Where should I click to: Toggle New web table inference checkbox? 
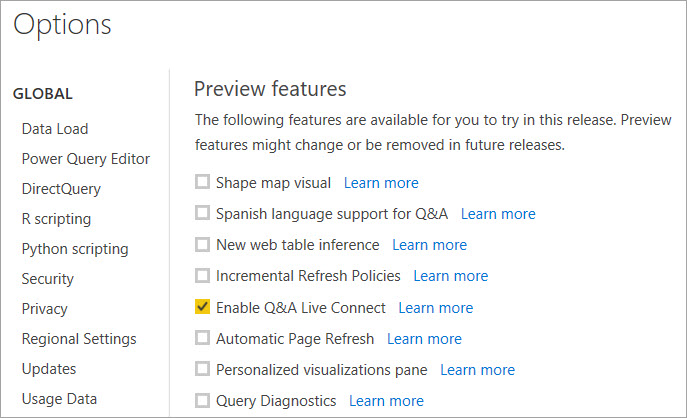203,244
